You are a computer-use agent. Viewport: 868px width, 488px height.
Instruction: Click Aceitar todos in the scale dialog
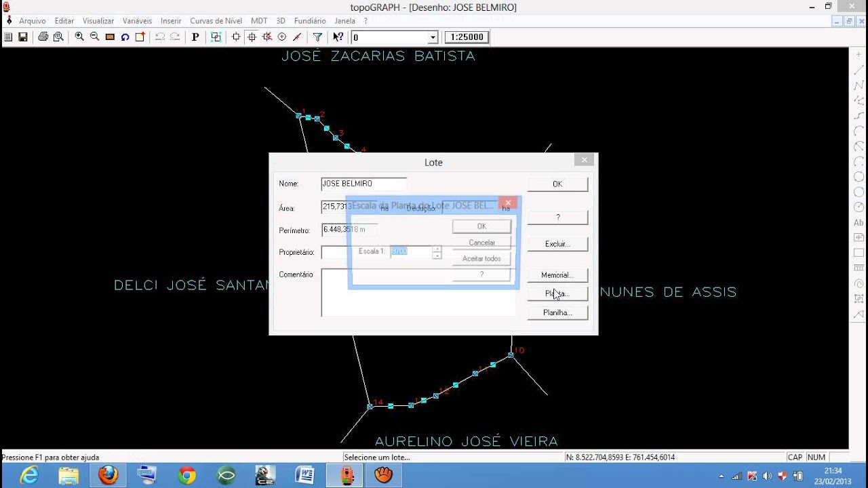click(x=481, y=259)
